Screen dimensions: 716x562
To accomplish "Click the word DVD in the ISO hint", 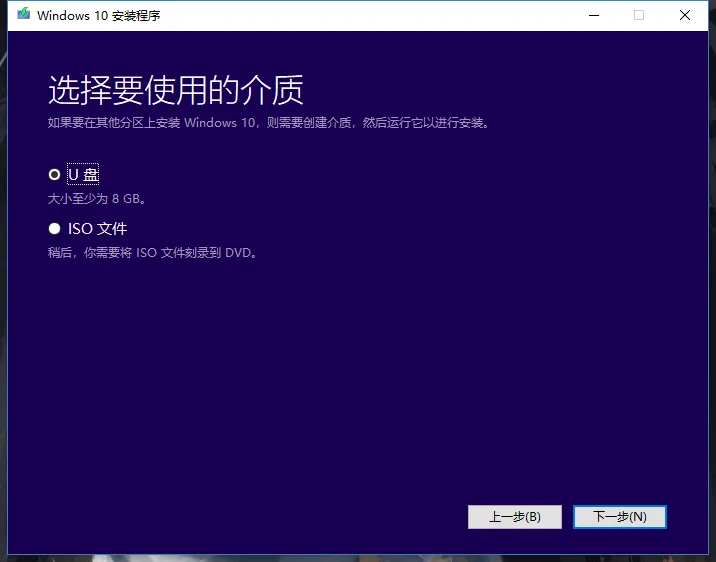I will pyautogui.click(x=237, y=253).
